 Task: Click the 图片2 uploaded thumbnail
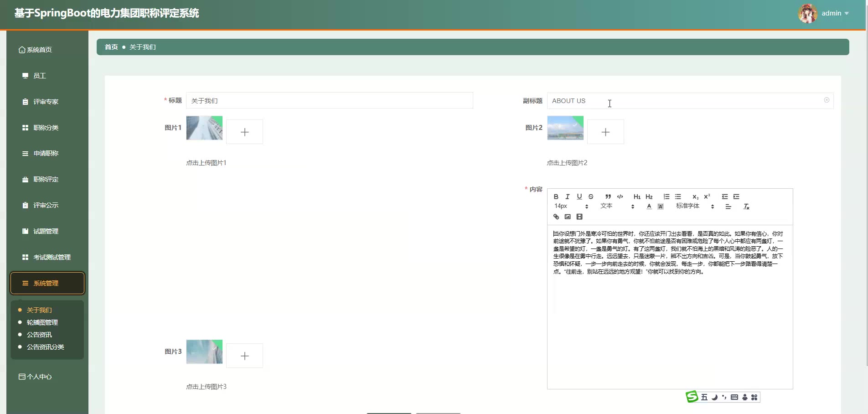(565, 128)
